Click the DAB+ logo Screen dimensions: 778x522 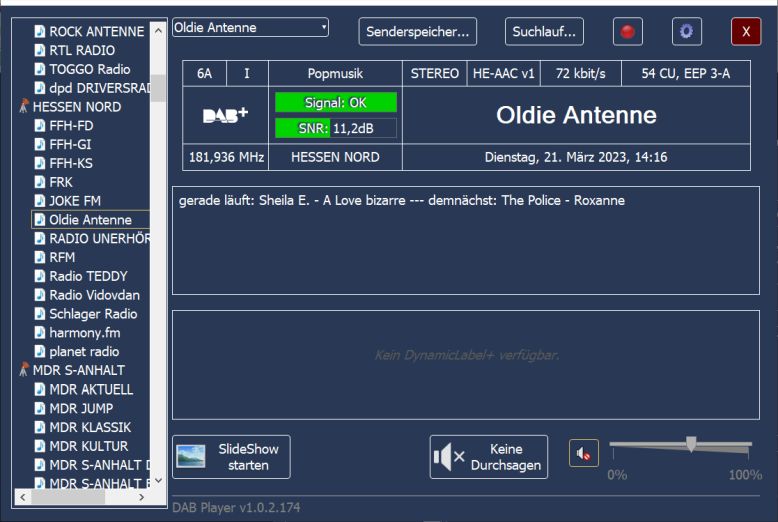coord(226,116)
